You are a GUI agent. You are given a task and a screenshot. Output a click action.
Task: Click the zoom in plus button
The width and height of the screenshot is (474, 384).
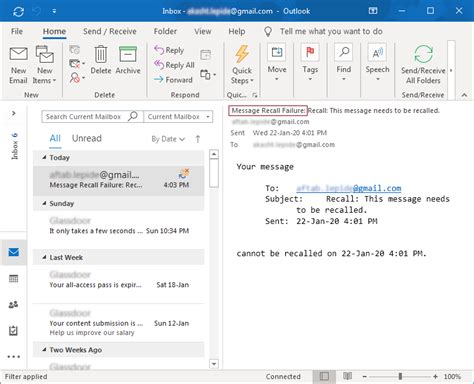(435, 377)
